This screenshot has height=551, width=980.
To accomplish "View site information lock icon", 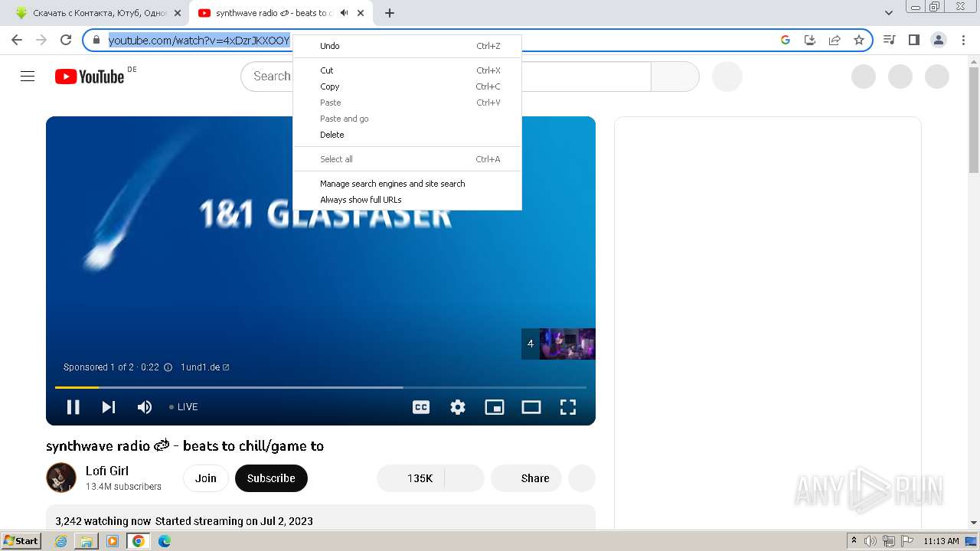I will coord(96,40).
